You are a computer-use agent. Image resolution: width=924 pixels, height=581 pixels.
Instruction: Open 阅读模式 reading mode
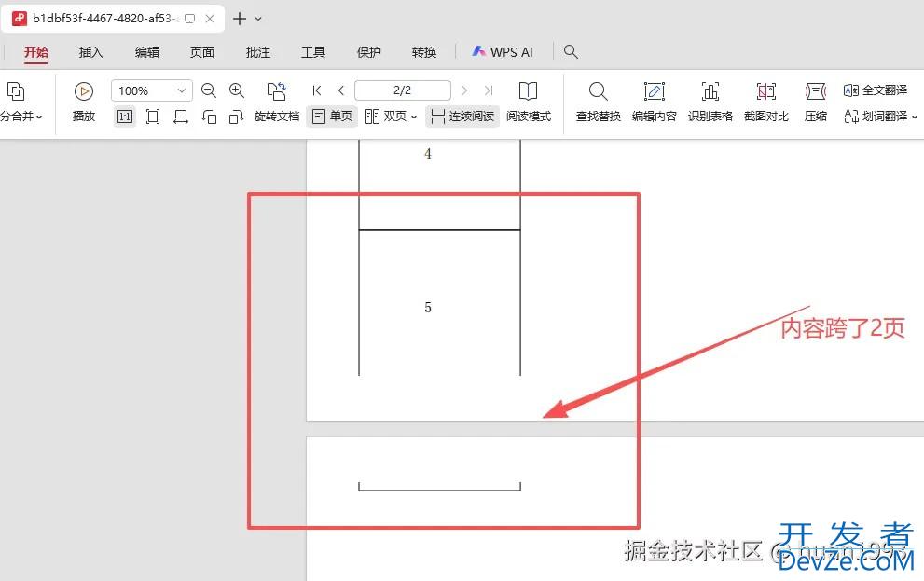click(x=529, y=91)
